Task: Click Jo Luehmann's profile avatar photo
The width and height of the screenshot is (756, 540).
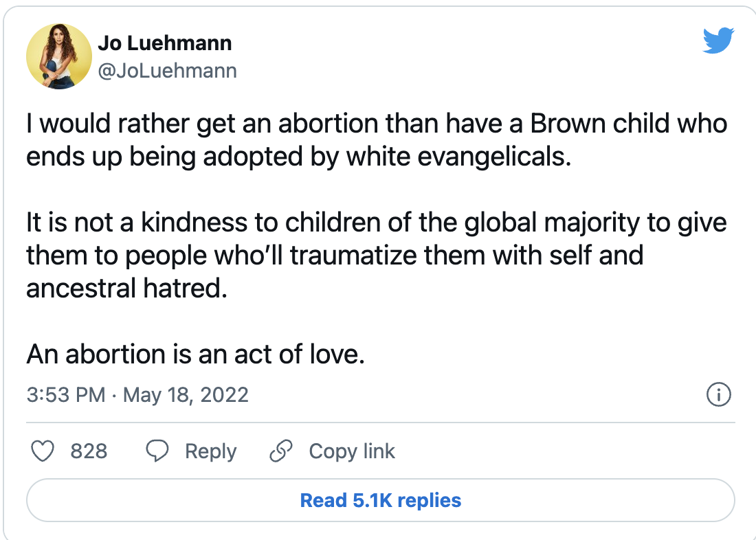Action: 59,56
